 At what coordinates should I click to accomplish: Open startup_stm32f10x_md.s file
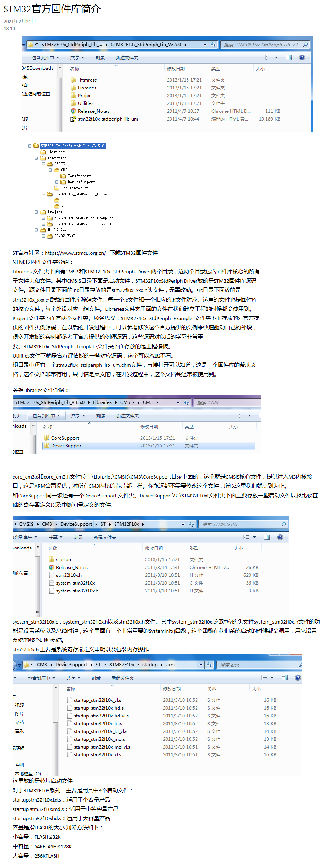pyautogui.click(x=99, y=739)
